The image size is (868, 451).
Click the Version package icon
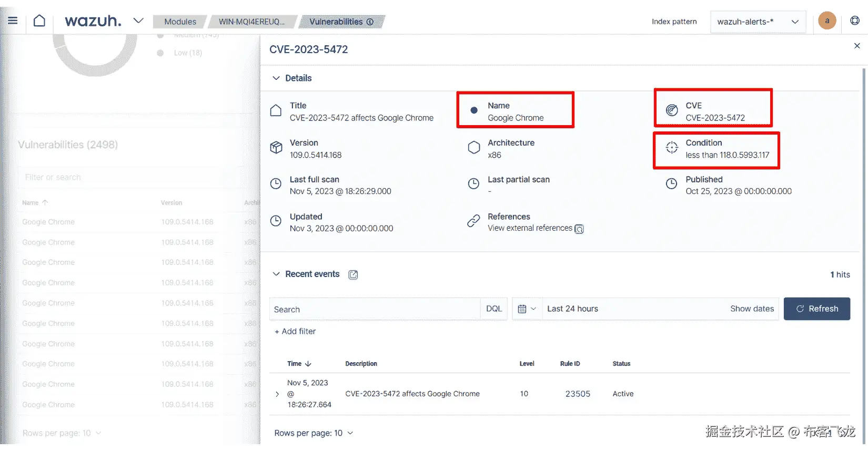pyautogui.click(x=276, y=148)
